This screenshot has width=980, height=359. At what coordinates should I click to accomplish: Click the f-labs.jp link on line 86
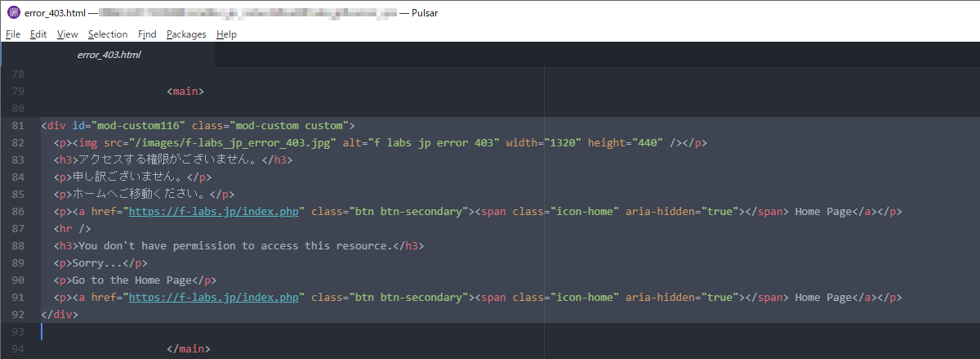click(x=213, y=211)
